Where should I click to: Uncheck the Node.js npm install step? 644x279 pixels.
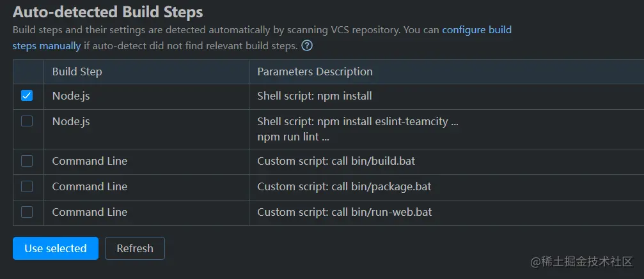pos(27,96)
